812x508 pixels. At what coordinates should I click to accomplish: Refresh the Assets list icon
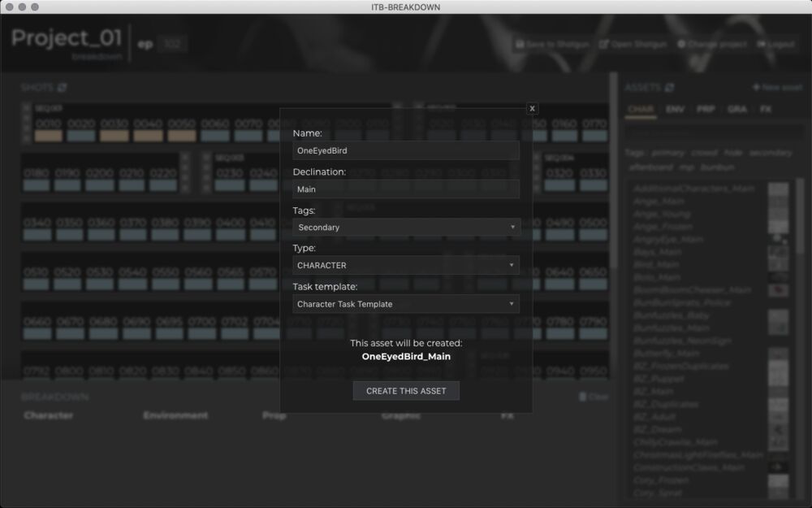[x=670, y=88]
